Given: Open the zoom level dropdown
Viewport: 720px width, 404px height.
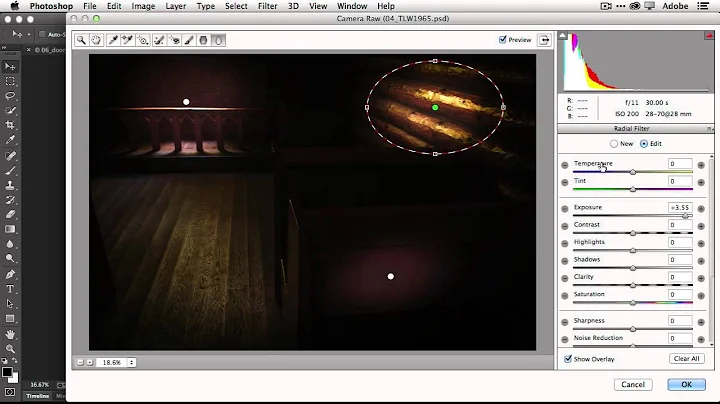Looking at the screenshot, I should tap(131, 362).
